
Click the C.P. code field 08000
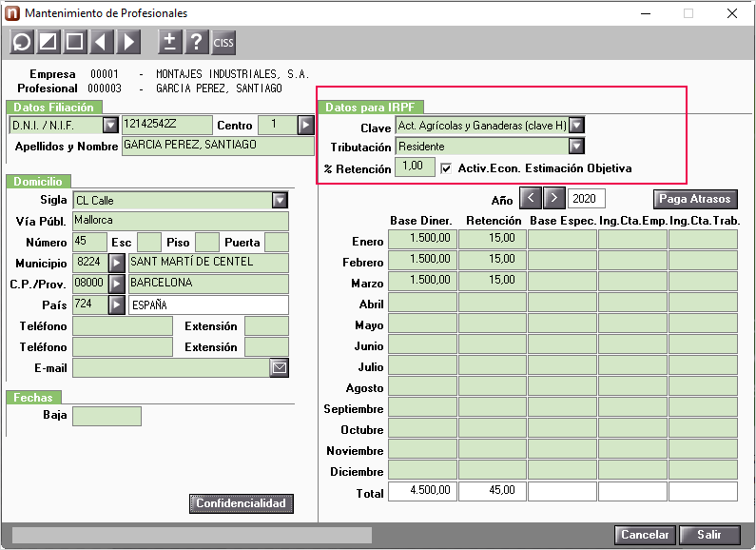point(90,284)
